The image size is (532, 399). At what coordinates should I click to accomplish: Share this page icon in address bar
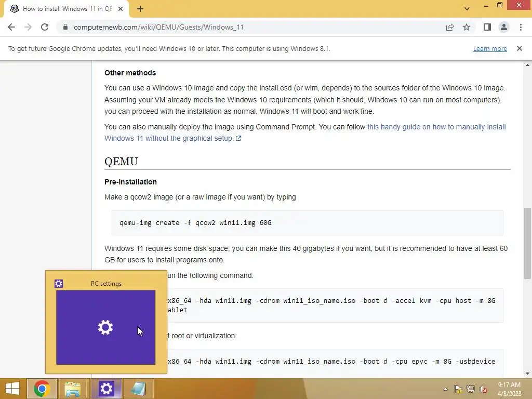450,27
